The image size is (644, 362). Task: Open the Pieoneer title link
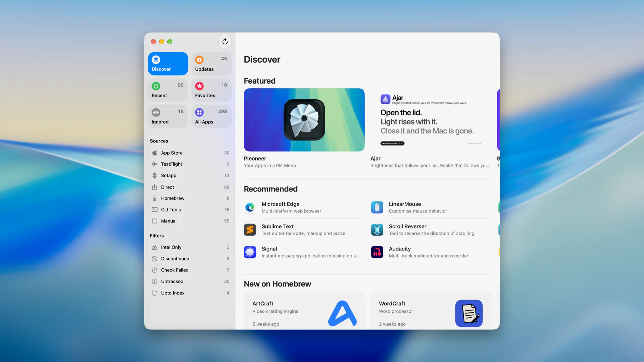[x=255, y=158]
